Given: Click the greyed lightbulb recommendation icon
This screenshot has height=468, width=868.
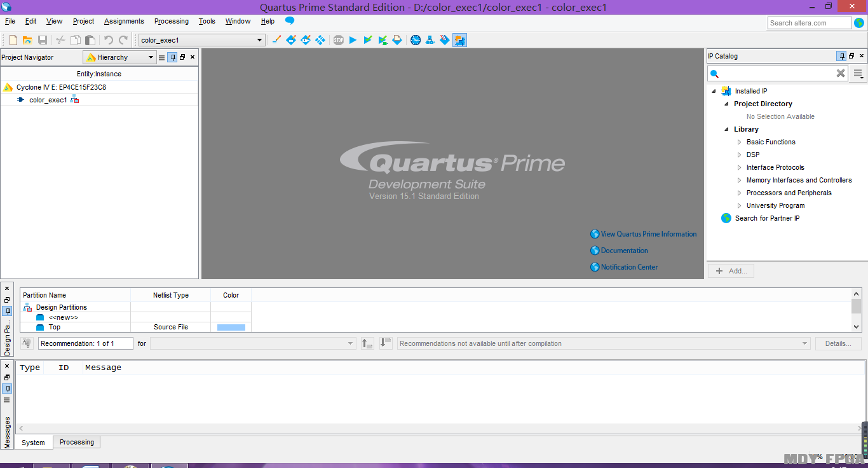Looking at the screenshot, I should (x=27, y=343).
